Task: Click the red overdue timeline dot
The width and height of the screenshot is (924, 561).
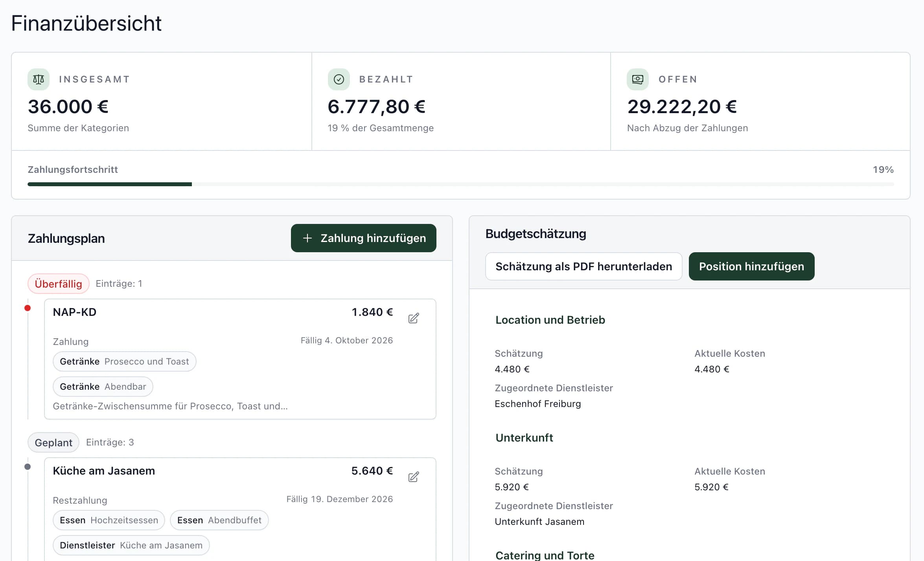Action: (x=28, y=308)
